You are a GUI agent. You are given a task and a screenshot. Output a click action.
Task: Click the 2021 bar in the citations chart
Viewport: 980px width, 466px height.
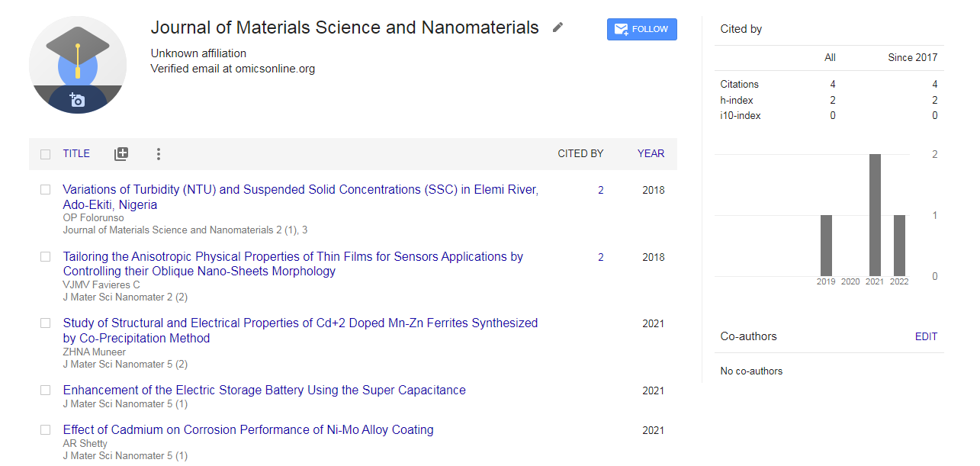(x=875, y=215)
